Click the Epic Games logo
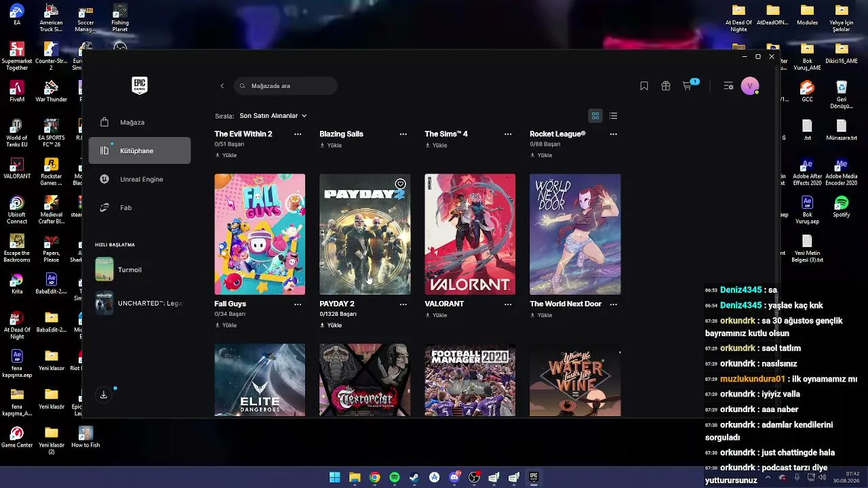Screen dimensions: 868x488 click(x=140, y=85)
